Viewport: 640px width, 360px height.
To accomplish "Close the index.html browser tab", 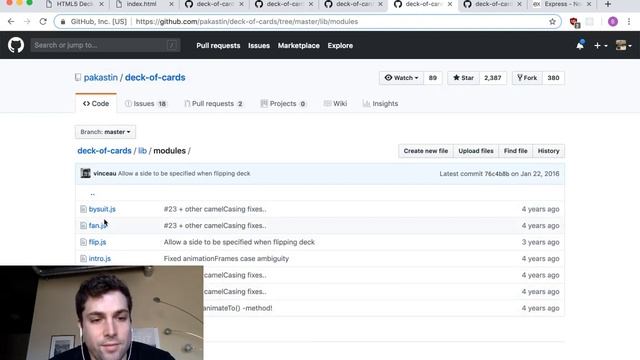I will coord(171,4).
